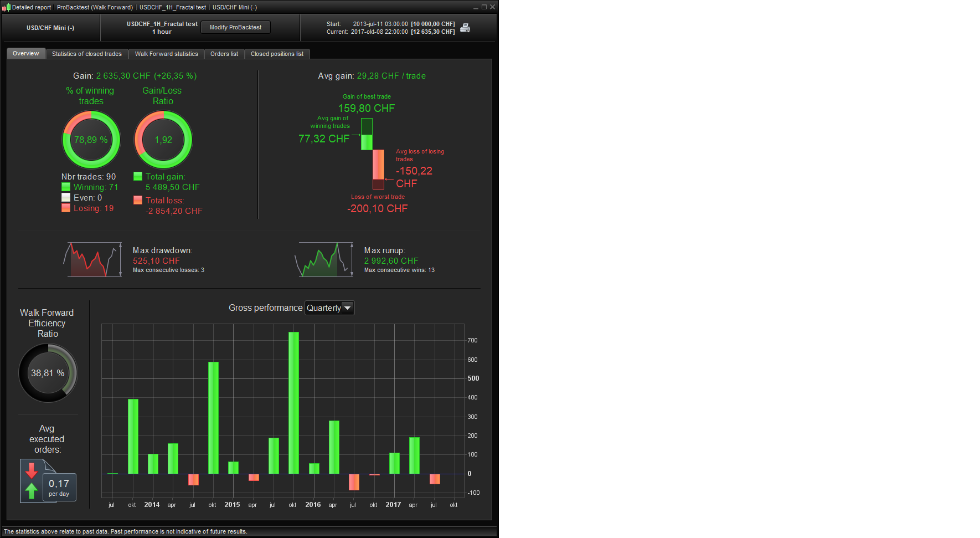Click the tallest green bar in the performance chart
The image size is (980, 538).
(293, 403)
